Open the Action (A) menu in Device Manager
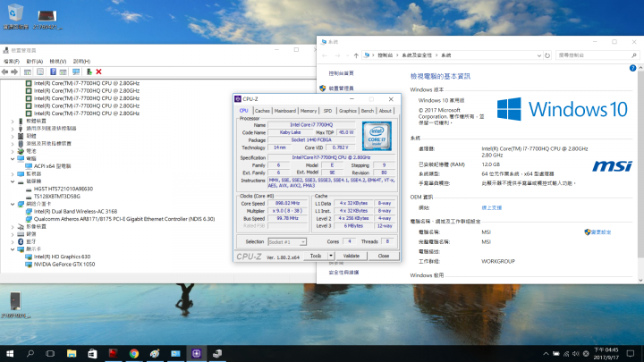Screen dimensions: 644x362 click(x=35, y=61)
